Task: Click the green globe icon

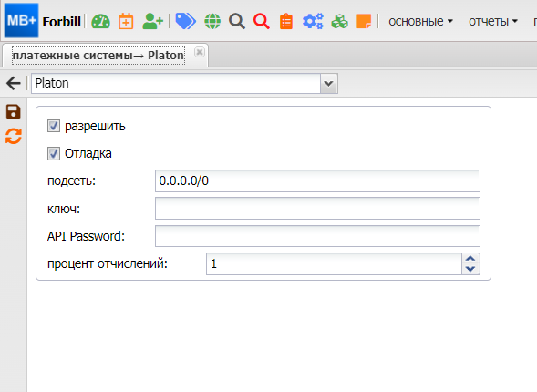Action: (x=212, y=21)
